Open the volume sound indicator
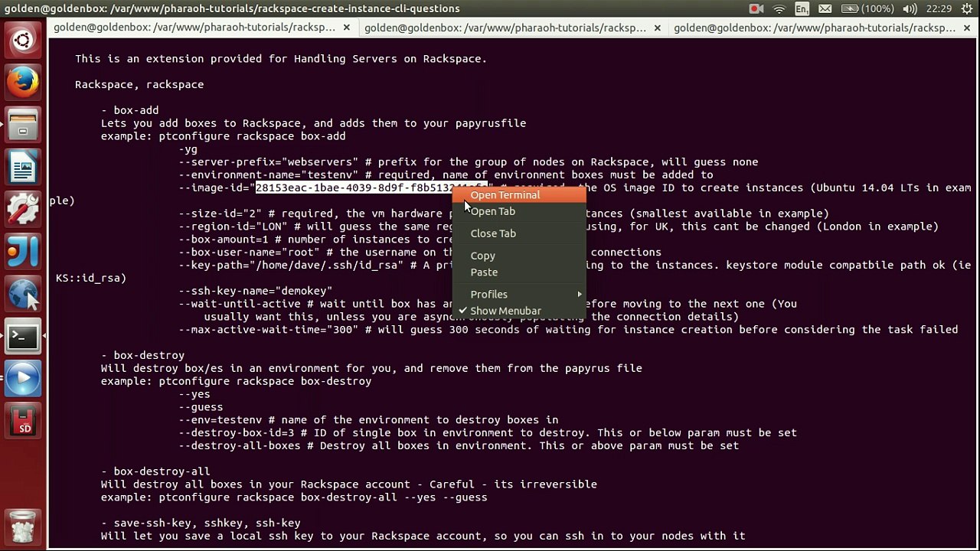Image resolution: width=980 pixels, height=551 pixels. click(x=910, y=8)
